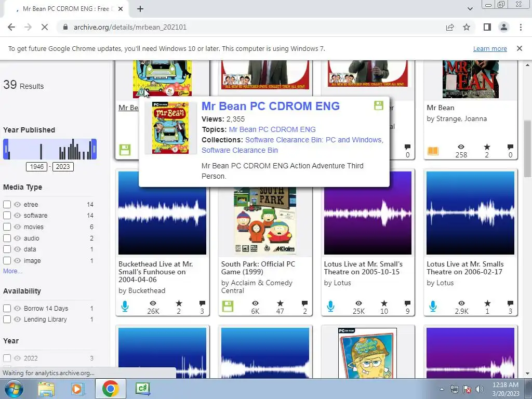Open Buckethead Live at Mr. Small's Funhouse

[156, 272]
